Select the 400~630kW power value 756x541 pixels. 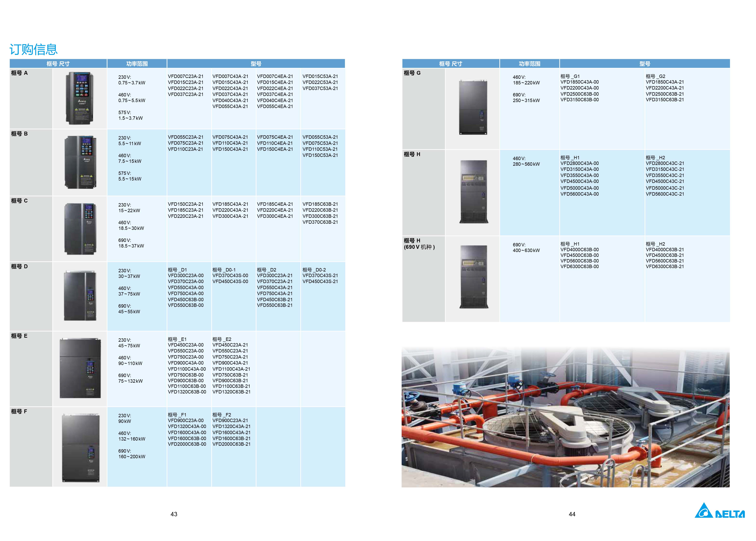[526, 251]
